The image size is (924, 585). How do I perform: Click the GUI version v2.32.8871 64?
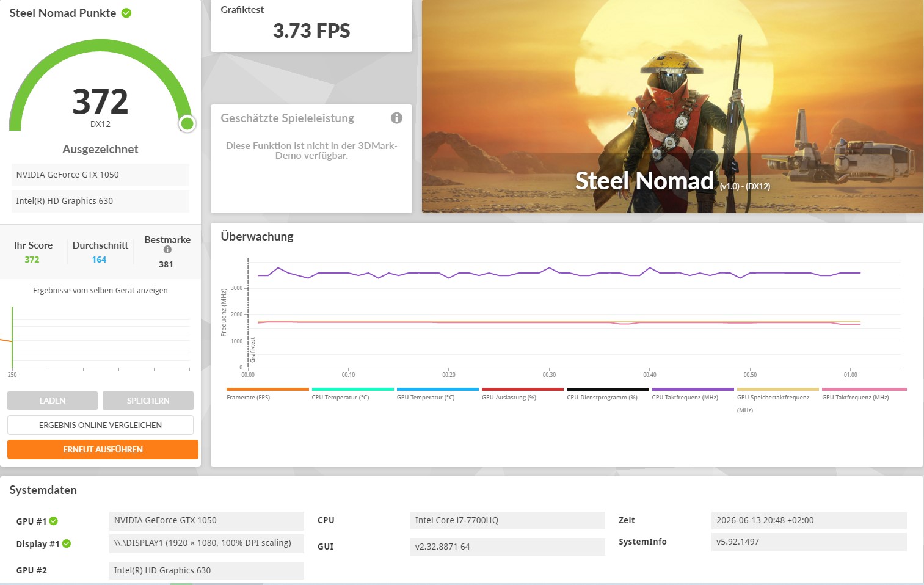(x=507, y=547)
